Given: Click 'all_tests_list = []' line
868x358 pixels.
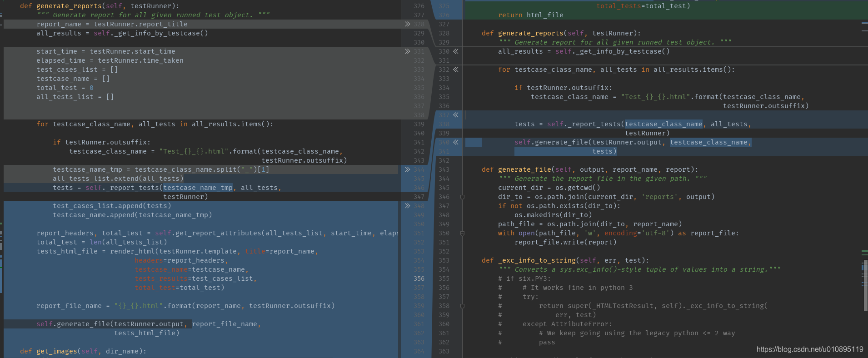Looking at the screenshot, I should 75,97.
